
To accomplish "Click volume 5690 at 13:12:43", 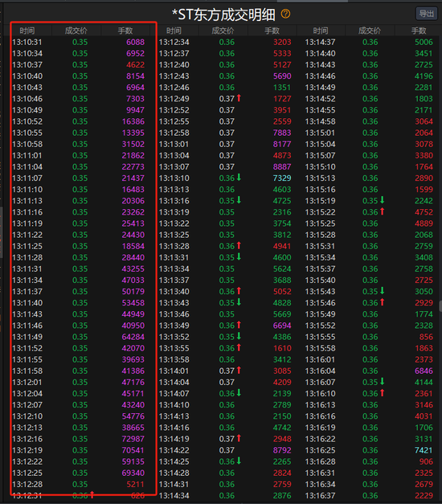I will click(x=282, y=76).
